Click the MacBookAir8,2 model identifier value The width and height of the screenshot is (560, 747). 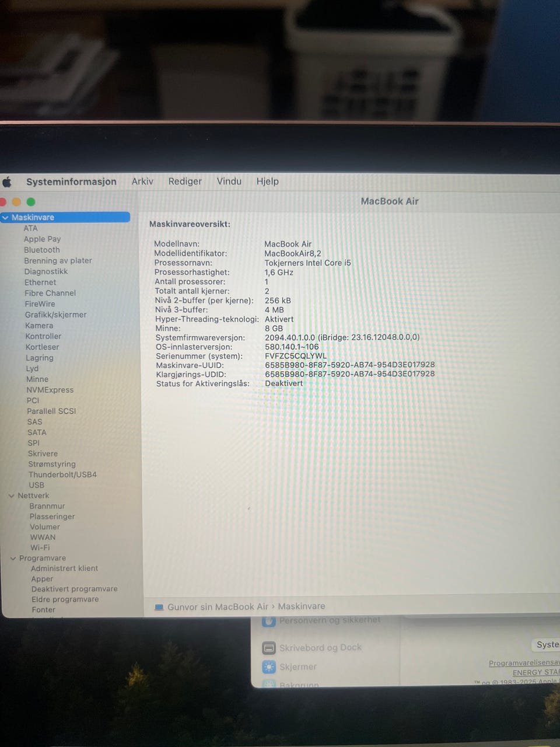tap(293, 253)
